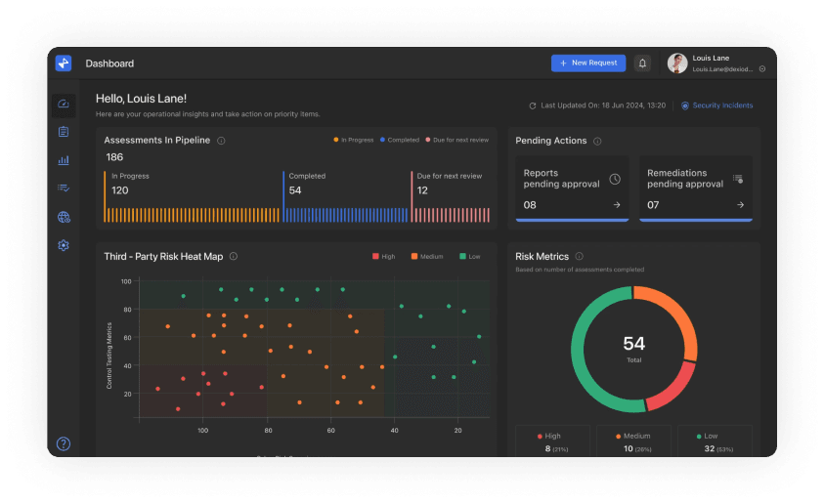Toggle the In Progress legend item
This screenshot has width=824, height=504.
354,140
